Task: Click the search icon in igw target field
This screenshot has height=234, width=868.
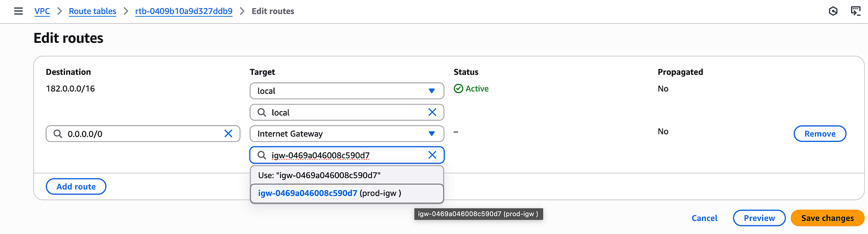Action: tap(261, 155)
